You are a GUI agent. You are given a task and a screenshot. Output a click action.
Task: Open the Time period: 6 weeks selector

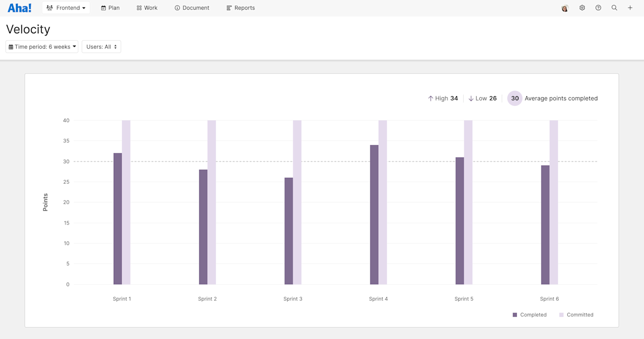coord(41,46)
